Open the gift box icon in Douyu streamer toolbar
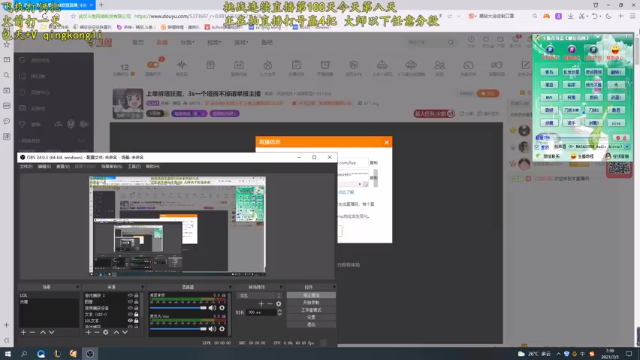This screenshot has width=640, height=360. pos(210,65)
